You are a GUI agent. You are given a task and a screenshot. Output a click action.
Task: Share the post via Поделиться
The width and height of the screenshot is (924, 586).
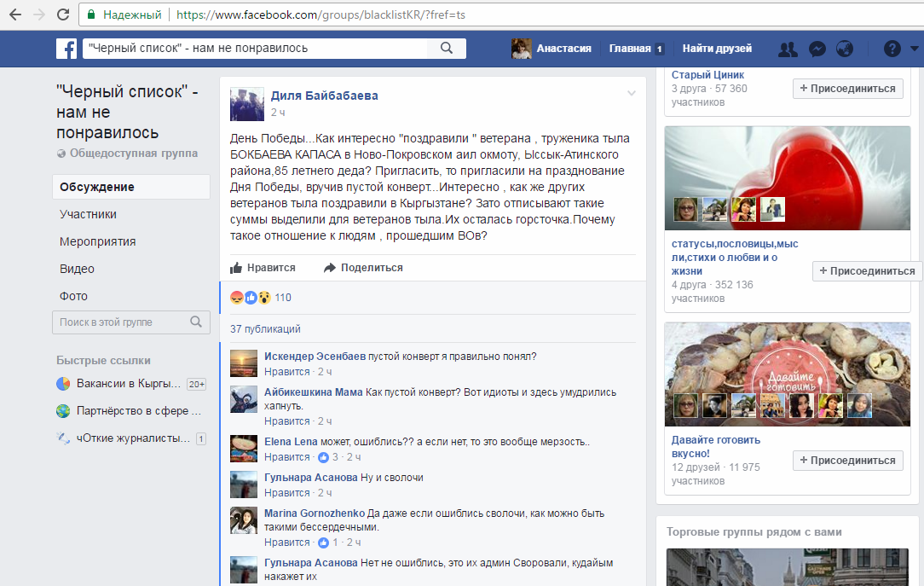click(364, 268)
